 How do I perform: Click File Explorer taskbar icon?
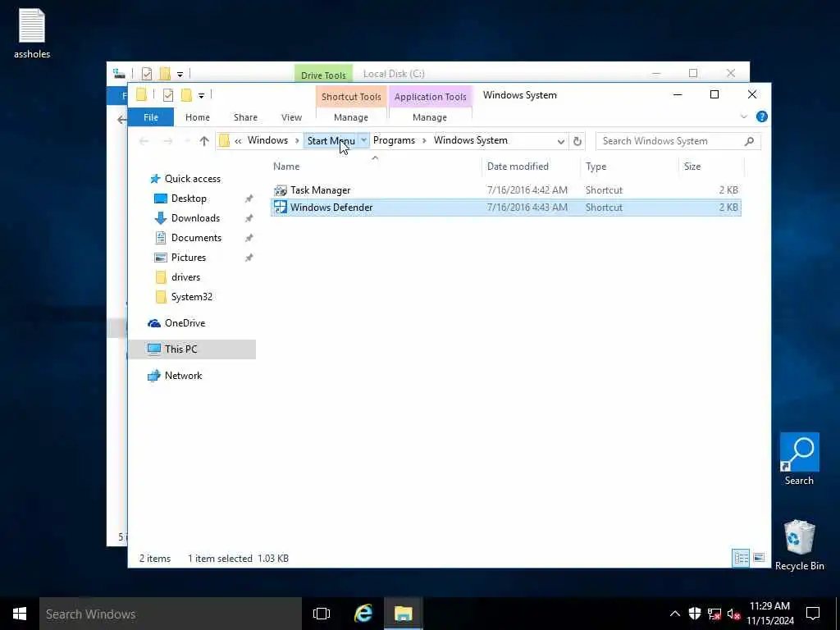(x=403, y=614)
